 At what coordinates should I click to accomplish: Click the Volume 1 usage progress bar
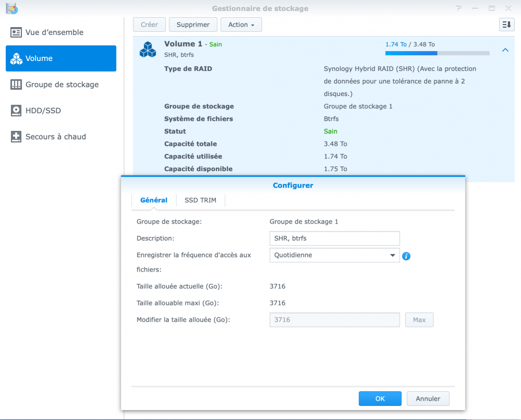tap(437, 53)
